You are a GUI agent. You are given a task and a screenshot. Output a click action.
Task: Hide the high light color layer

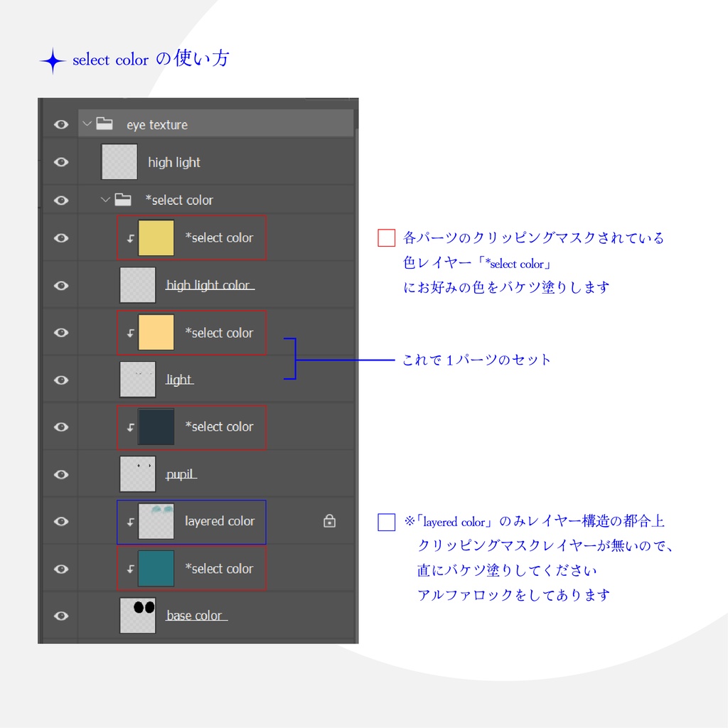(61, 286)
